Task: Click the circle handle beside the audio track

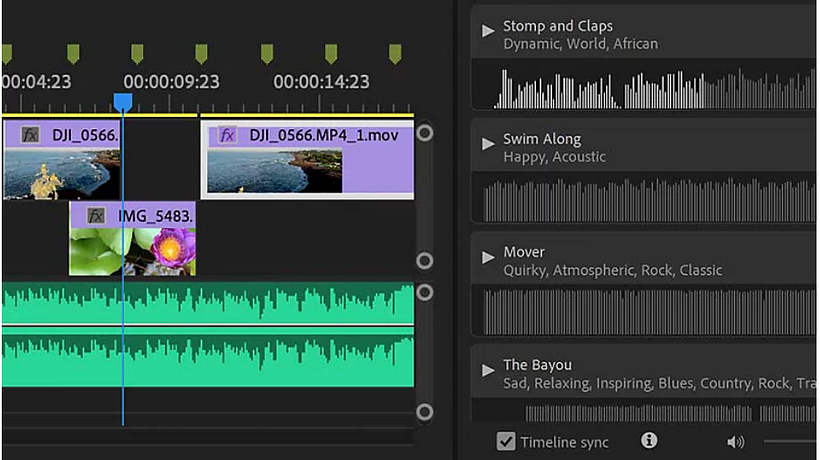Action: (x=425, y=292)
